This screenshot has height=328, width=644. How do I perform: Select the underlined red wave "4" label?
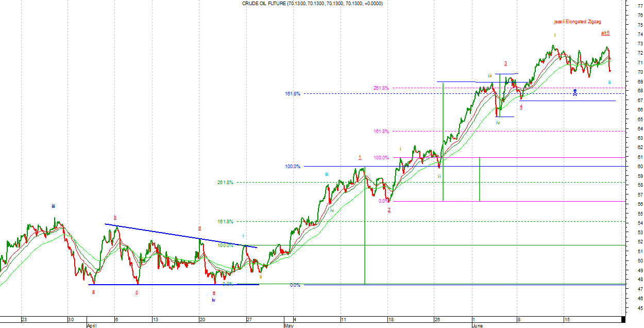point(521,107)
